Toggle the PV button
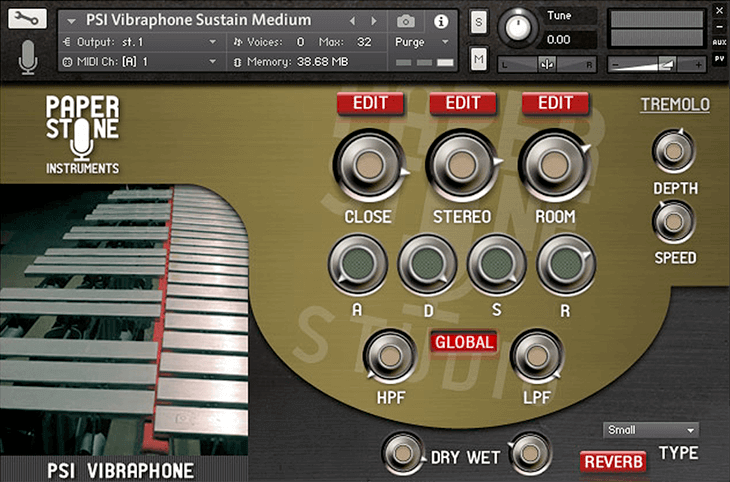The width and height of the screenshot is (730, 482). point(719,59)
